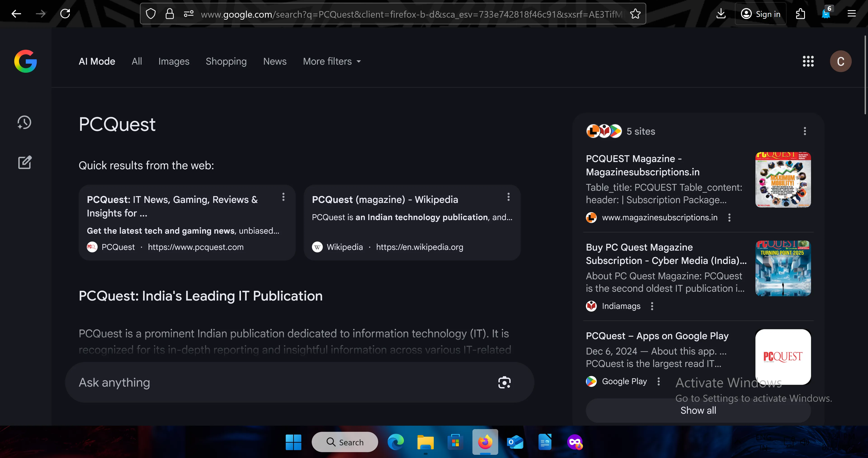Viewport: 868px width, 458px height.
Task: Open Buy PC Quest Magazine Subscription result
Action: coord(666,254)
